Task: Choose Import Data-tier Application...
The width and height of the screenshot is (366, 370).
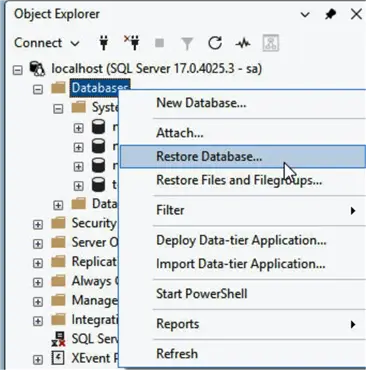Action: pyautogui.click(x=243, y=264)
